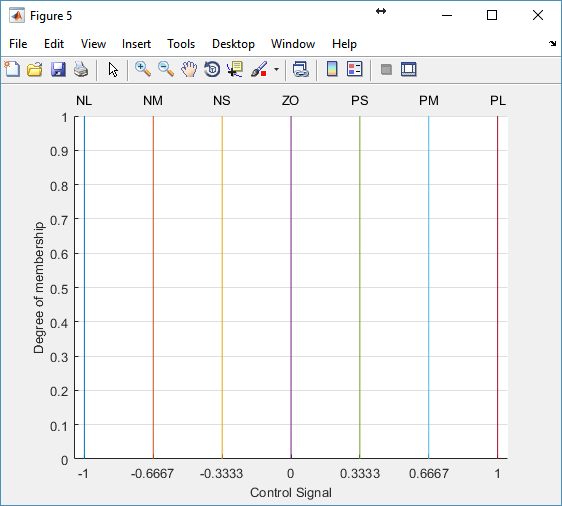Screen dimensions: 562x506
Task: Click the Link Plot icon
Action: click(x=301, y=69)
